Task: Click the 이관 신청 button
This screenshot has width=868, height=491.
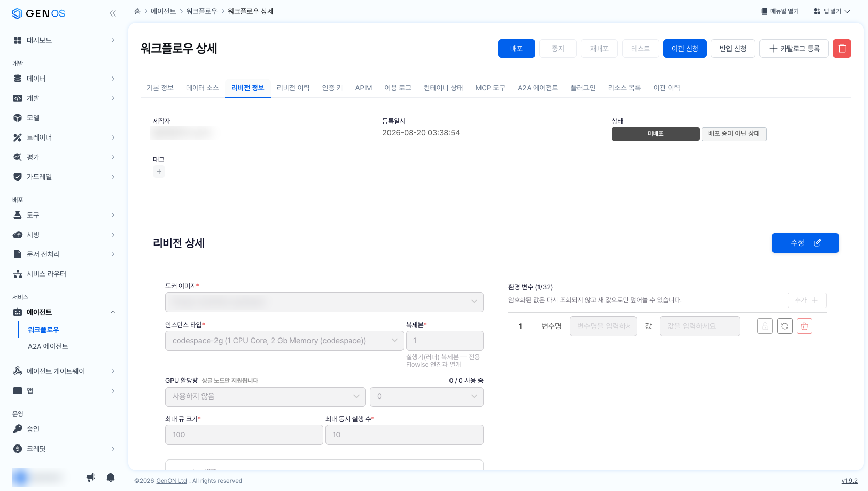Action: [x=685, y=49]
